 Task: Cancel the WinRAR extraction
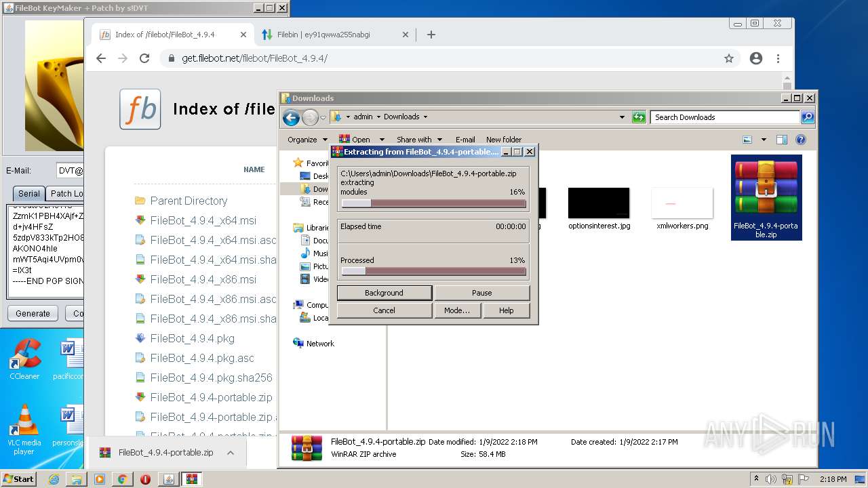(x=384, y=310)
